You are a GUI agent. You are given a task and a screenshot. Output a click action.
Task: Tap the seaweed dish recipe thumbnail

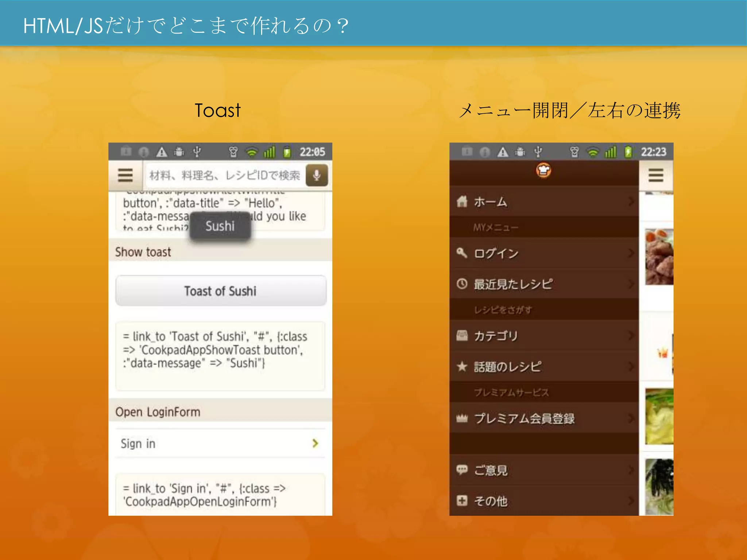[x=659, y=487]
